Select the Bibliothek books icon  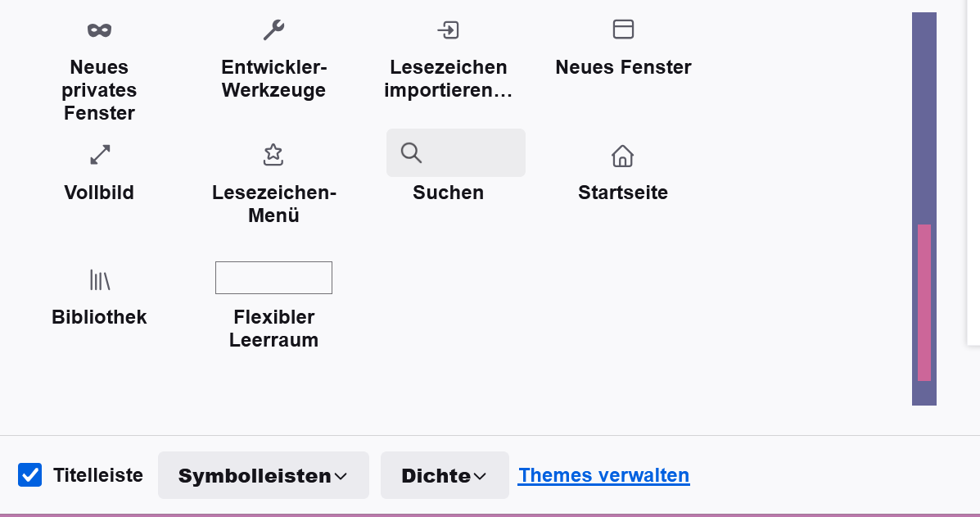[x=99, y=280]
